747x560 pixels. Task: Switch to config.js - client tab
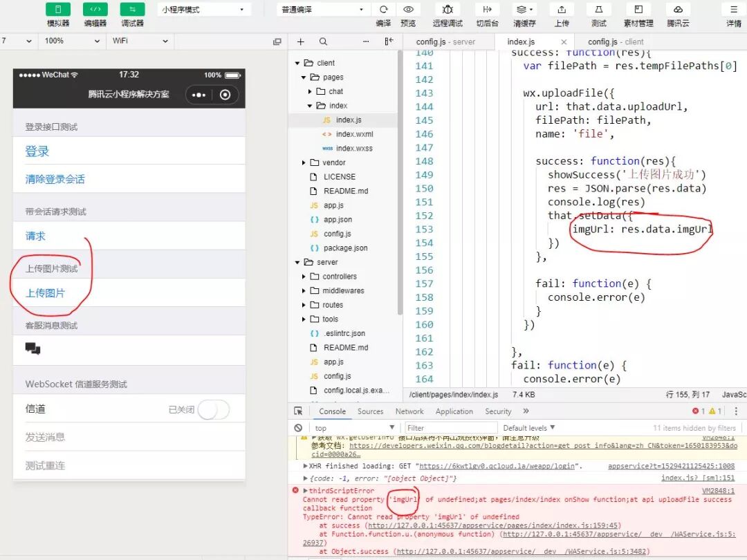pos(616,42)
